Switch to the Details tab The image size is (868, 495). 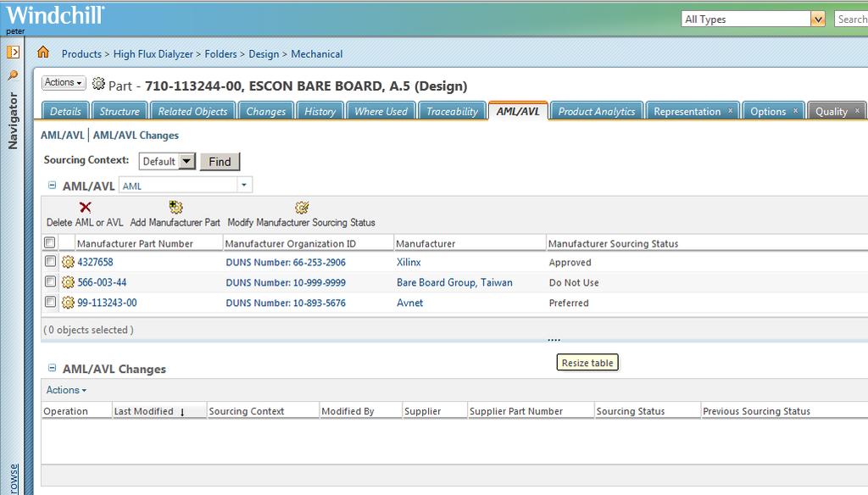tap(65, 111)
